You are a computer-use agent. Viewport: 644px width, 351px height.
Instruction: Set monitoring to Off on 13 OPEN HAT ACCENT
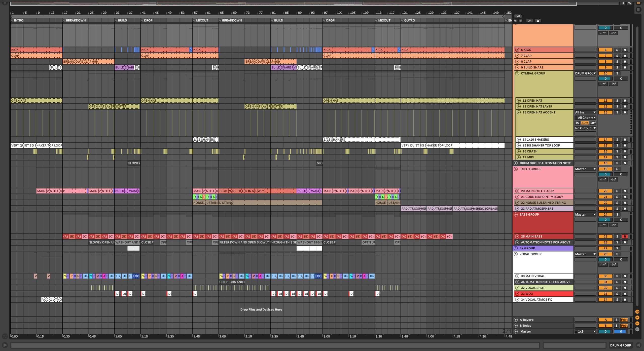[593, 123]
